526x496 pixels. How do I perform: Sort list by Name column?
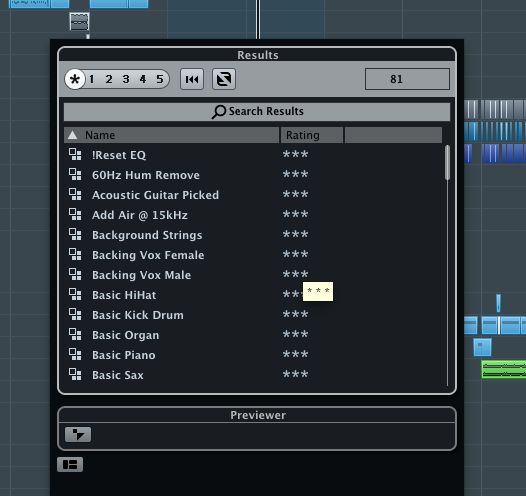pos(172,135)
